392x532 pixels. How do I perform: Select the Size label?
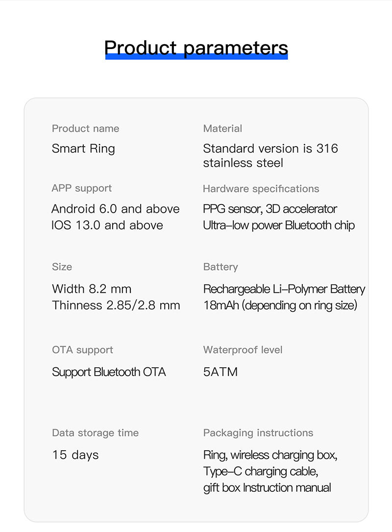coord(62,267)
